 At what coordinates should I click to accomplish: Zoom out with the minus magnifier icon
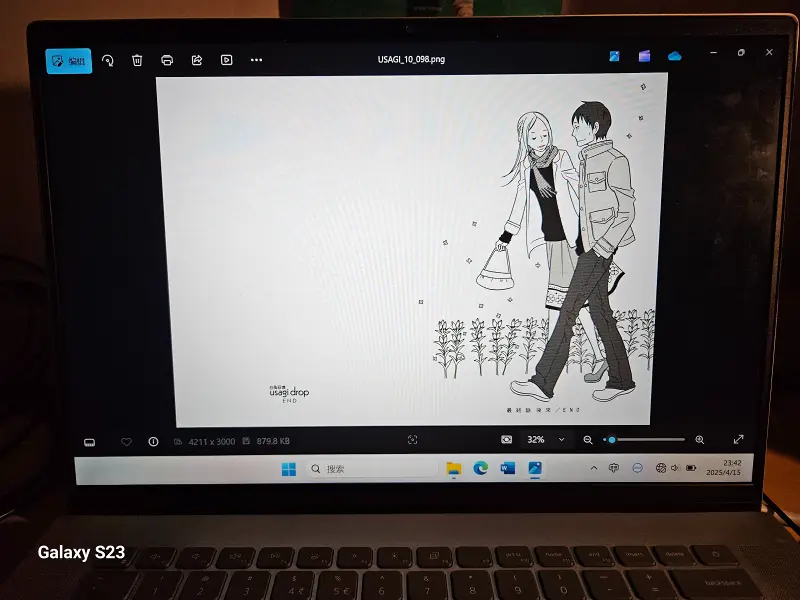click(x=588, y=439)
